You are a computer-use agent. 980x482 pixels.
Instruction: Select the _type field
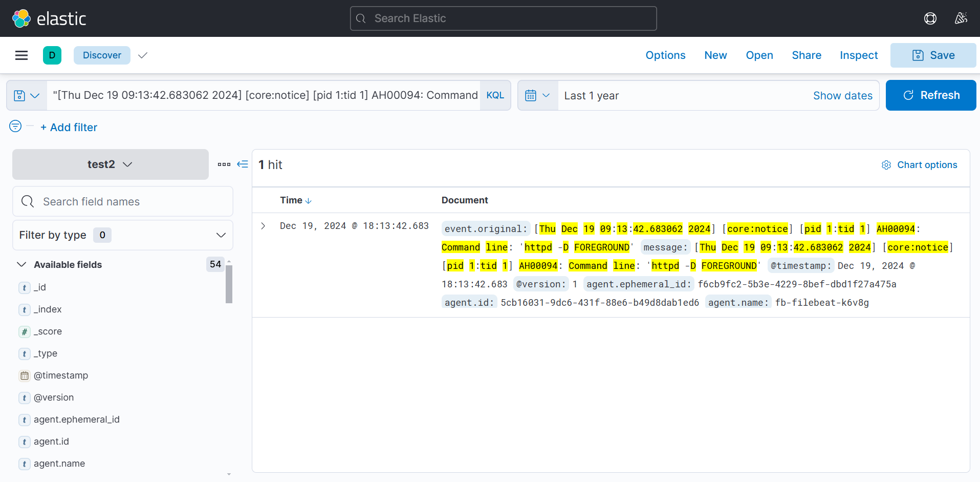[x=46, y=353]
